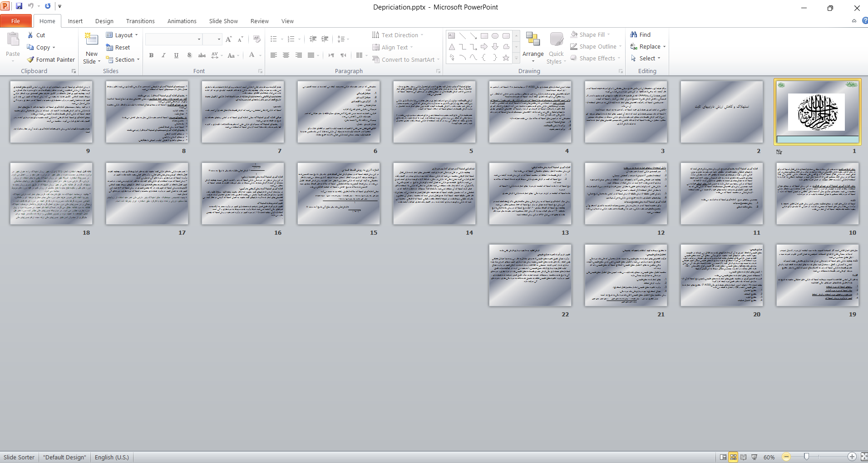Open the Select dropdown in Editing
The height and width of the screenshot is (463, 868).
(x=646, y=58)
